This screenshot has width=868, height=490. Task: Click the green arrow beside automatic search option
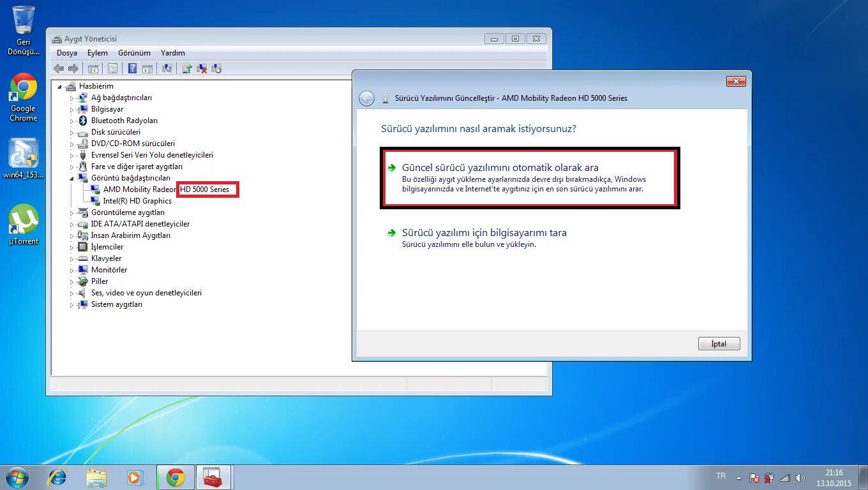click(392, 168)
